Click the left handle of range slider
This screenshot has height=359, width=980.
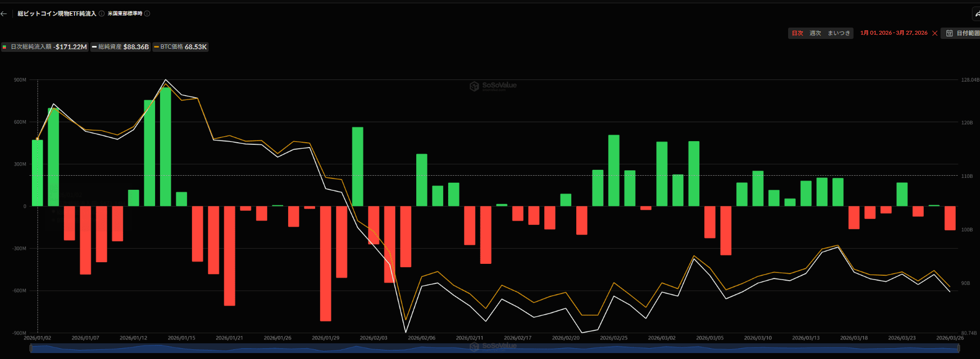(31, 349)
